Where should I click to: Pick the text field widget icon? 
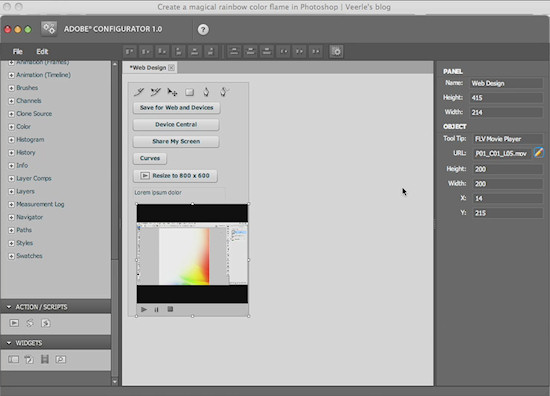[x=14, y=359]
